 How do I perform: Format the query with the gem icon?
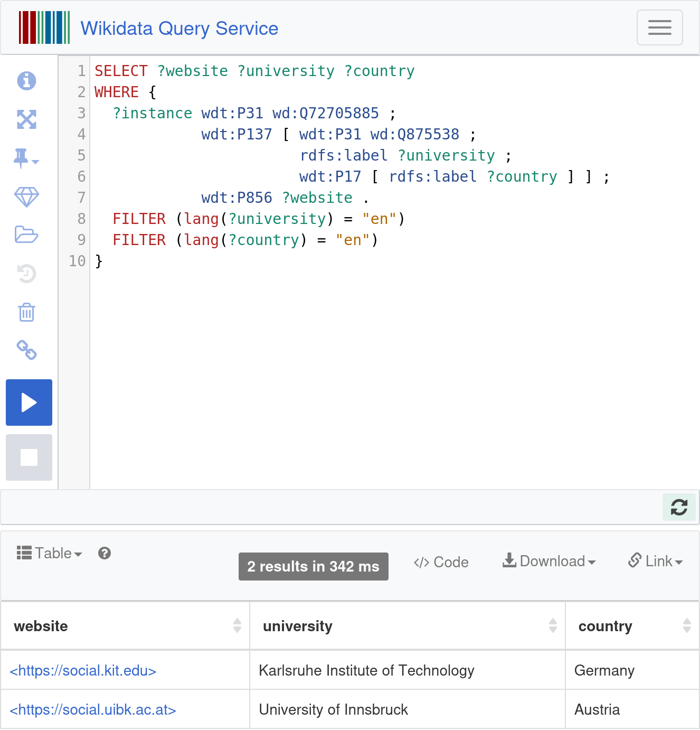click(26, 196)
